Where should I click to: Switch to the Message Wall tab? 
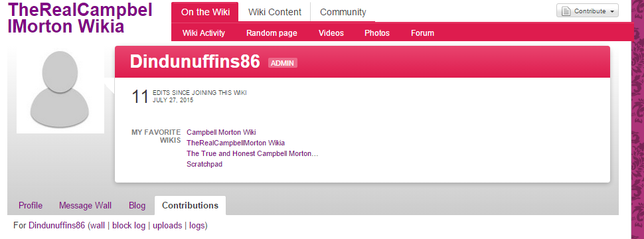(x=85, y=205)
